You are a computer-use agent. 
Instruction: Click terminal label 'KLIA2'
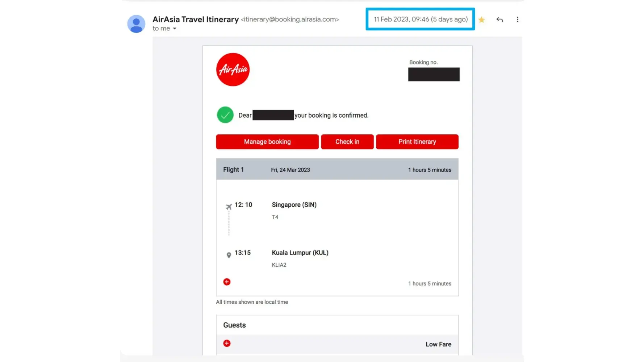point(279,265)
